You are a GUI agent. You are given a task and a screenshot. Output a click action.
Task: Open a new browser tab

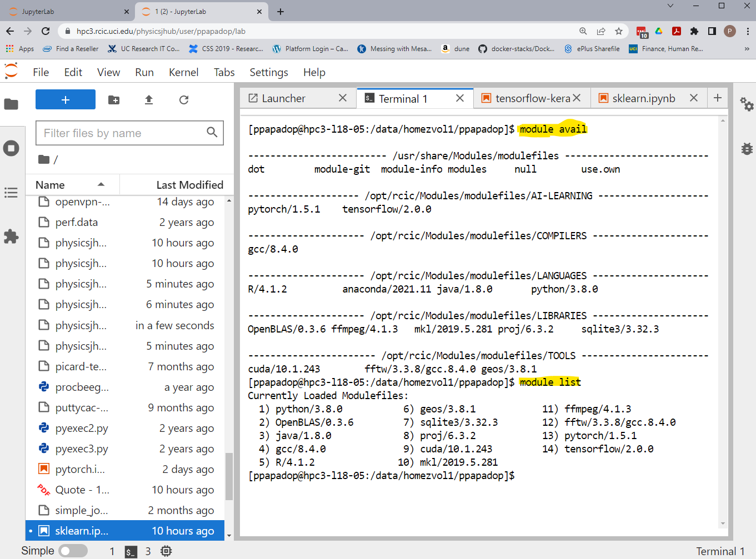tap(281, 12)
